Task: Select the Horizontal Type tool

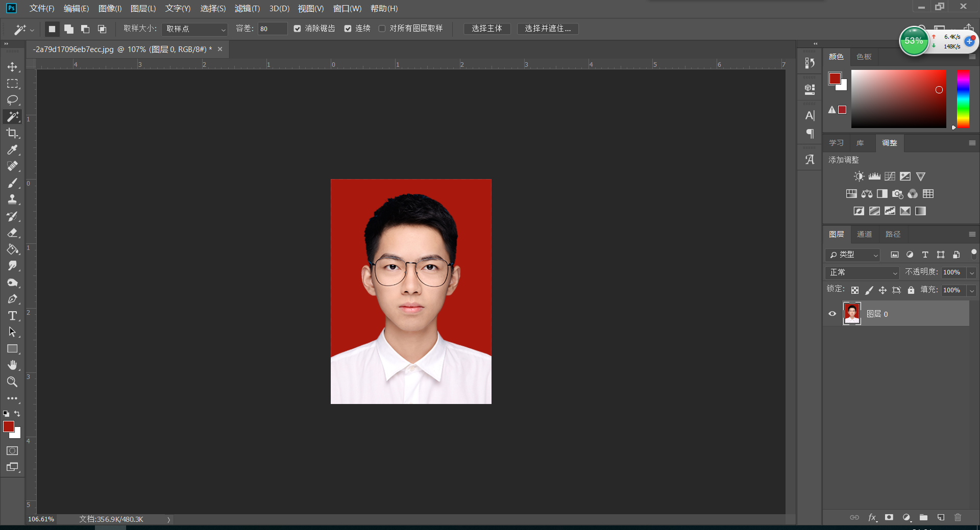Action: [12, 316]
